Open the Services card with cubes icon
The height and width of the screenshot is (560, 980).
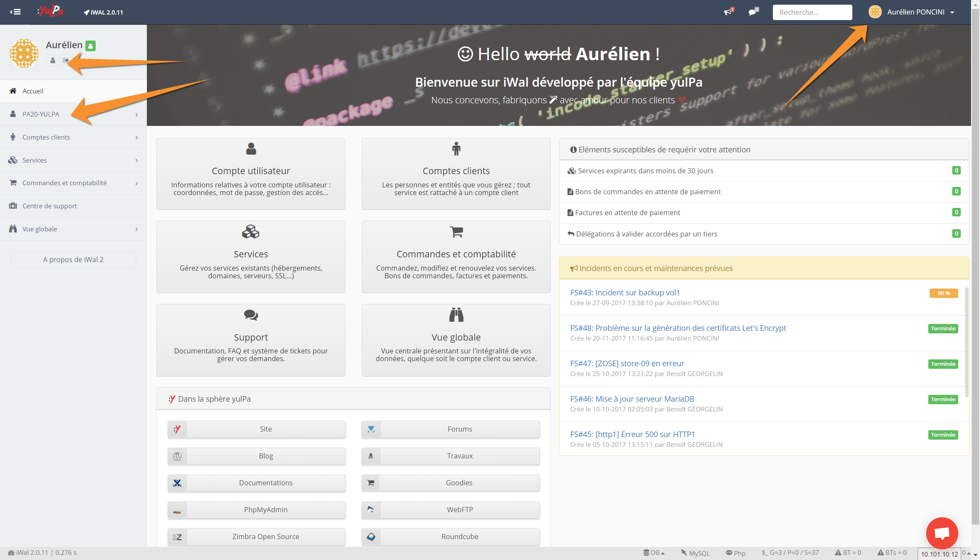coord(251,257)
